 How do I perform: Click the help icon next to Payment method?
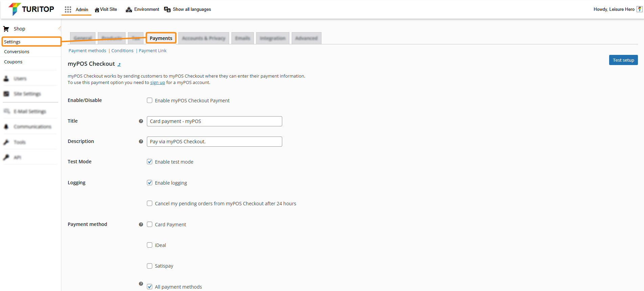tap(141, 225)
